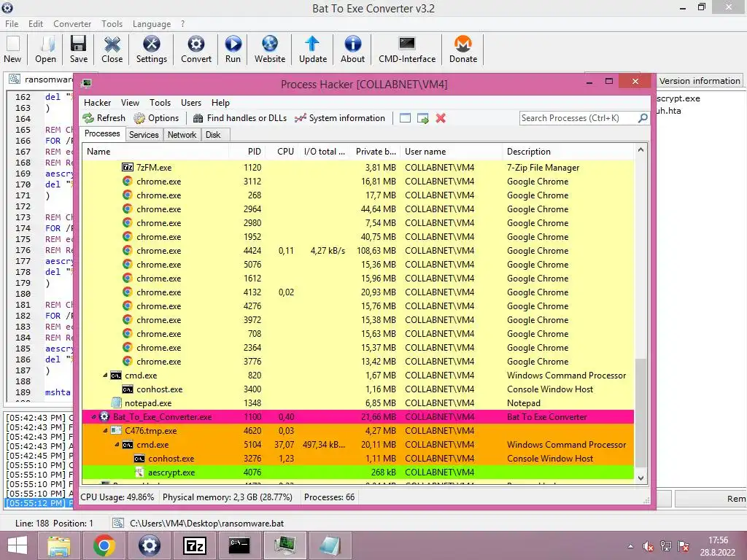Collapse the C476.tmp.exe tree node

pos(105,430)
